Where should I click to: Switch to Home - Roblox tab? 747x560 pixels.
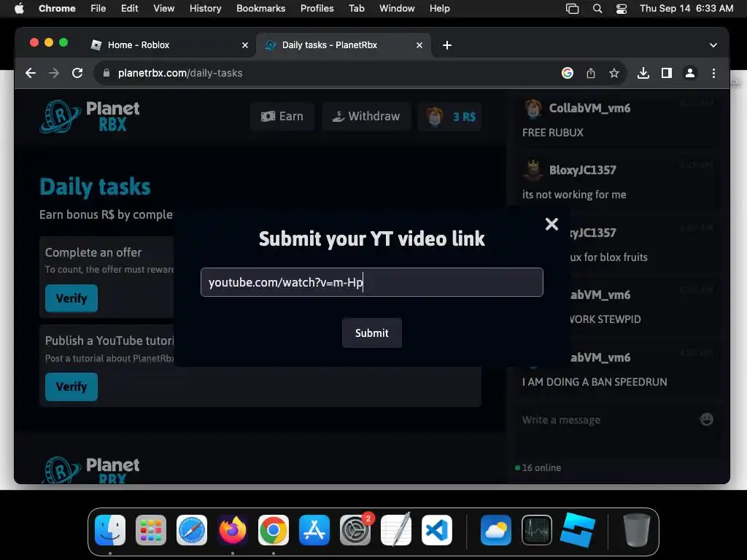[x=169, y=44]
